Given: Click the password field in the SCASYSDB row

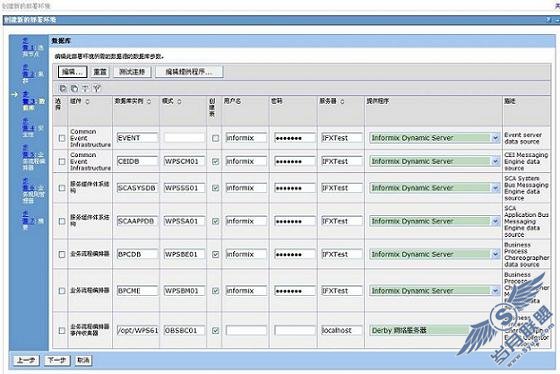Looking at the screenshot, I should (295, 188).
